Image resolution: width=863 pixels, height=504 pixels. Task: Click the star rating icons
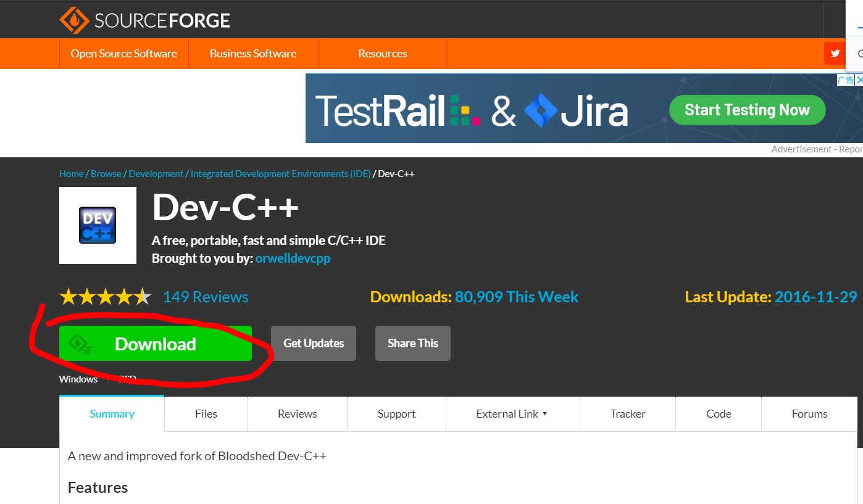[105, 297]
